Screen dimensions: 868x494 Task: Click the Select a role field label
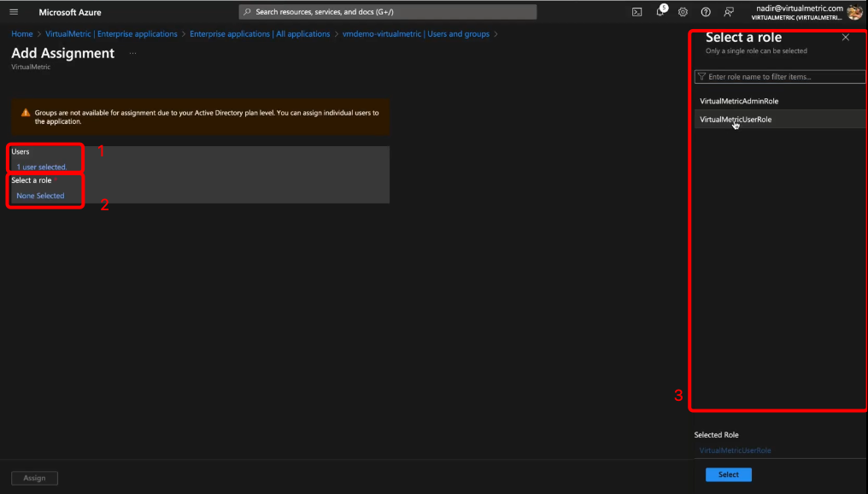pyautogui.click(x=32, y=180)
